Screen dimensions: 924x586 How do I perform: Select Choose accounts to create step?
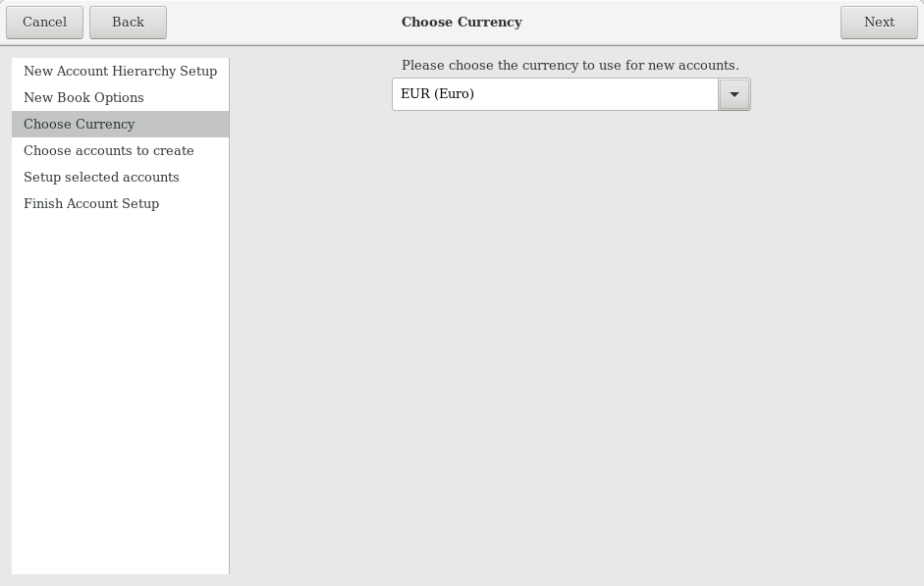109,150
